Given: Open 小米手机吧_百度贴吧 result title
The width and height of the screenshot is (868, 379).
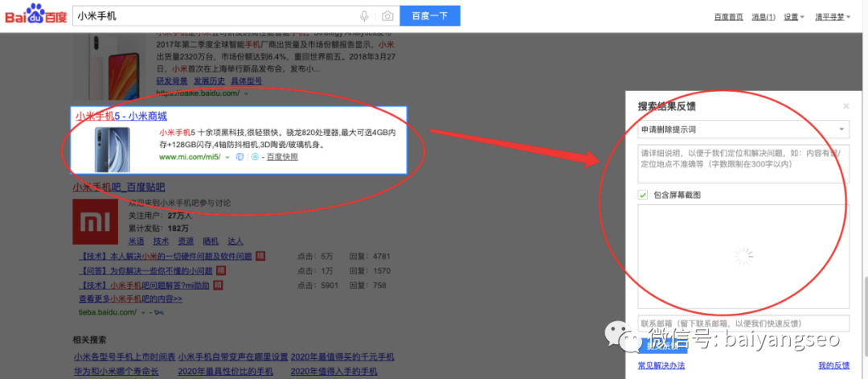Looking at the screenshot, I should (118, 187).
